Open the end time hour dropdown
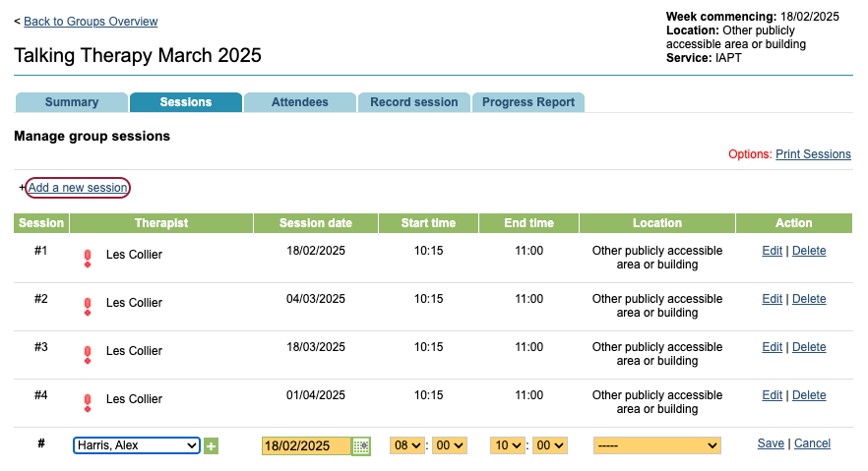Screen dimensions: 868x471 click(509, 445)
